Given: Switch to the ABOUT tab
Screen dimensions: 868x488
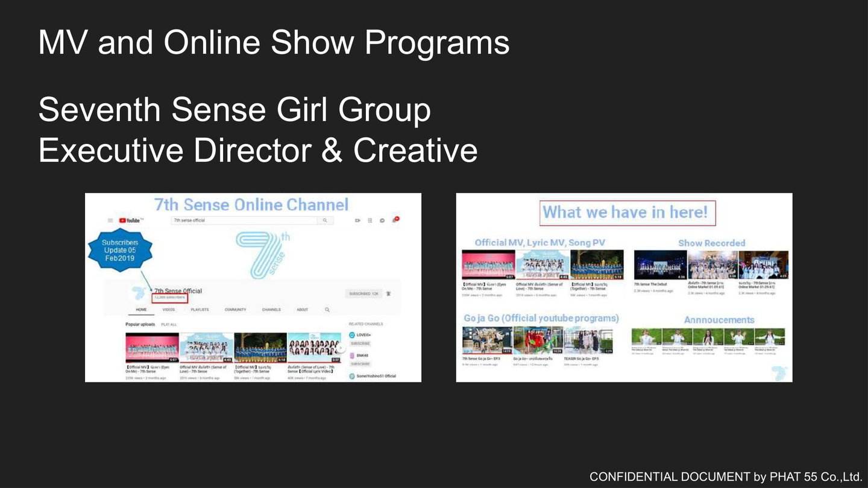Looking at the screenshot, I should pos(303,310).
